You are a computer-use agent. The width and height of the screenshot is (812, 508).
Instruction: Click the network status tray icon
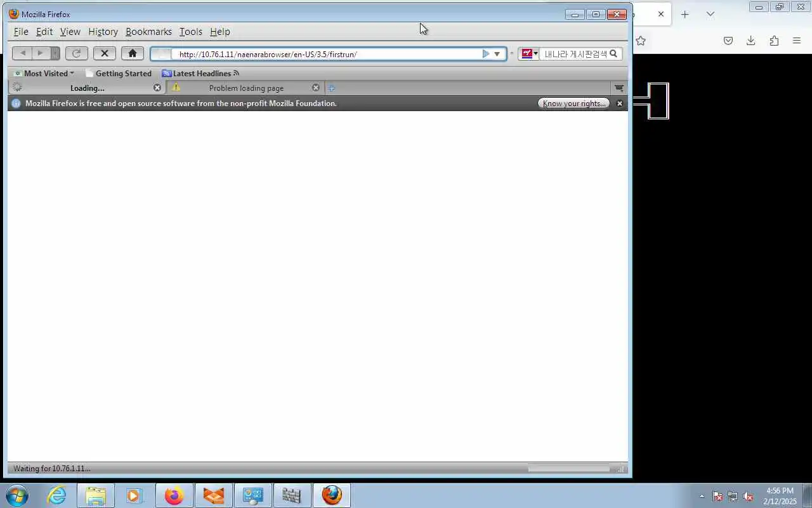733,496
